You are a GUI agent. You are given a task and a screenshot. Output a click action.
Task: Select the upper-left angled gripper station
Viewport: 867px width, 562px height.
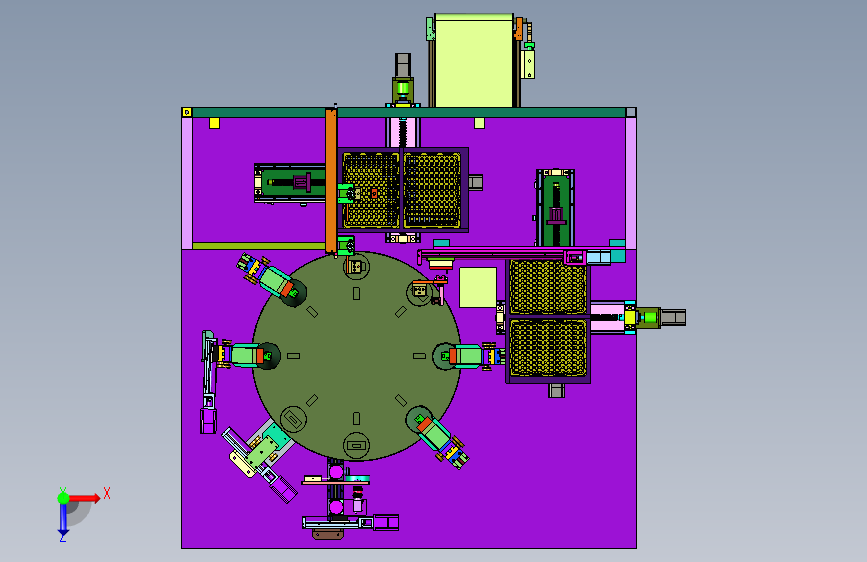[271, 279]
